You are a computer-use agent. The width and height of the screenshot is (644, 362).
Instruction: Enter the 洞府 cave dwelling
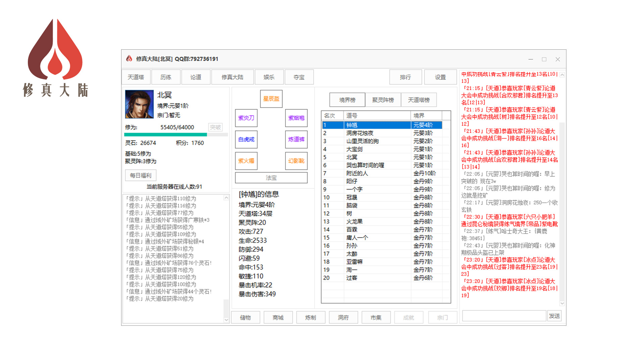pyautogui.click(x=343, y=317)
